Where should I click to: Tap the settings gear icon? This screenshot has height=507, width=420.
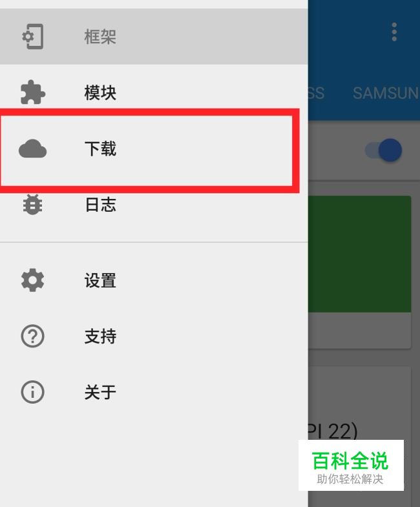[33, 280]
